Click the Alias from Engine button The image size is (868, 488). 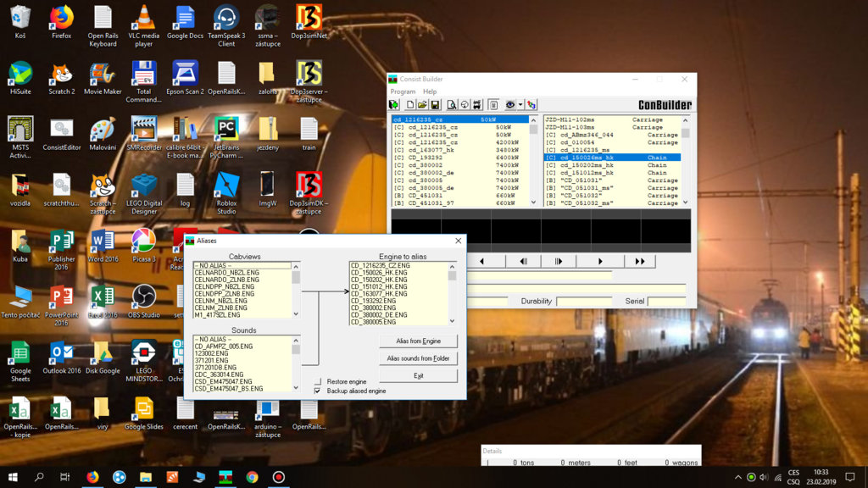(419, 341)
